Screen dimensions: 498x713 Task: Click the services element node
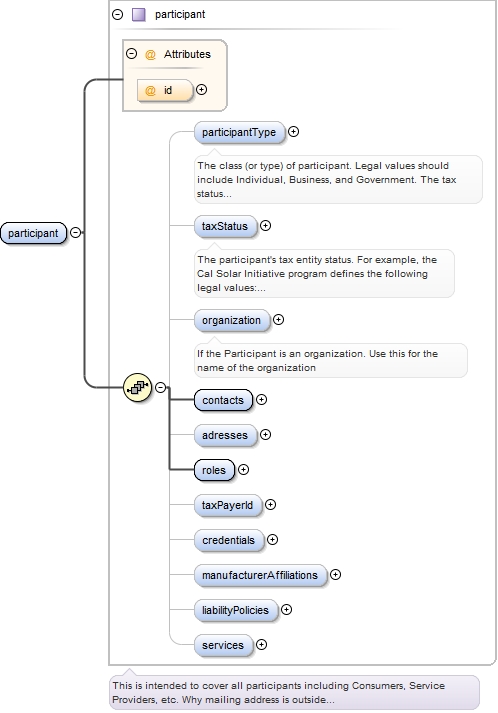223,645
